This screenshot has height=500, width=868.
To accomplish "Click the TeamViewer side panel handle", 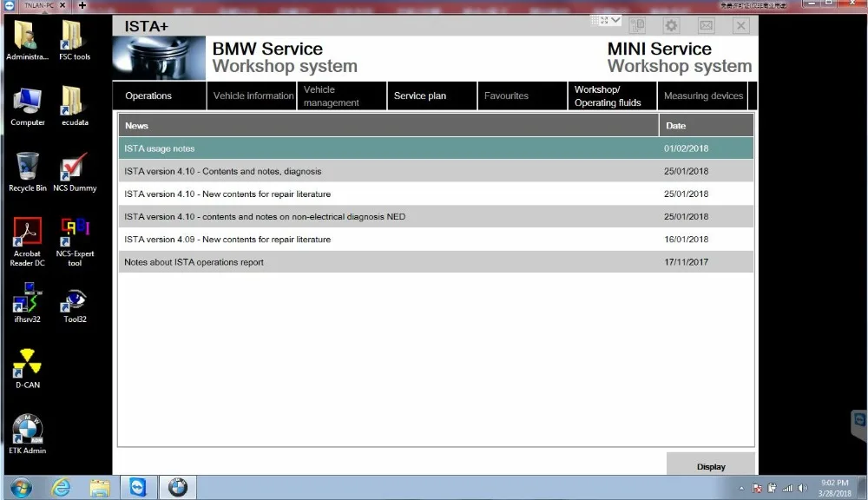I will click(x=859, y=425).
